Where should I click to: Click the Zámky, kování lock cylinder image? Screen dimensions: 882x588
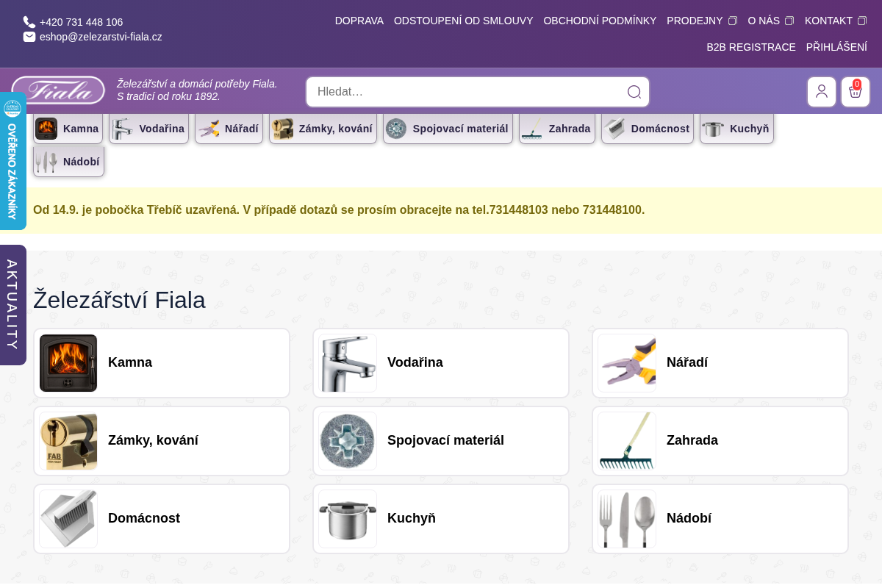click(x=68, y=441)
